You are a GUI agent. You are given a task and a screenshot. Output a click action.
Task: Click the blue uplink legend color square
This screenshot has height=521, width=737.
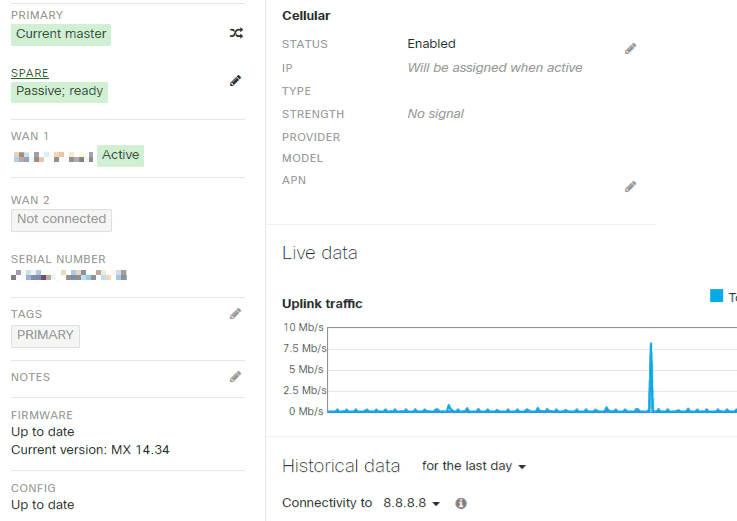point(716,296)
